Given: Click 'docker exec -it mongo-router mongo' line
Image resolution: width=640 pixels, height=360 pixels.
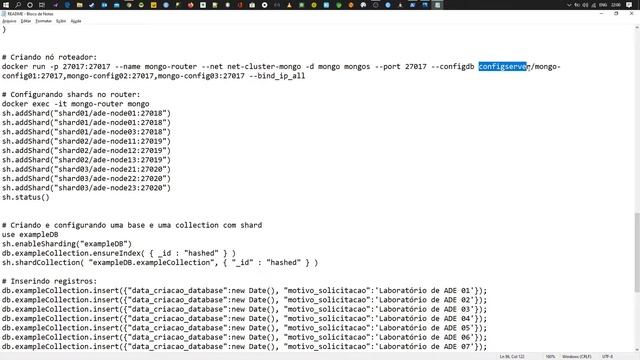Looking at the screenshot, I should [76, 104].
